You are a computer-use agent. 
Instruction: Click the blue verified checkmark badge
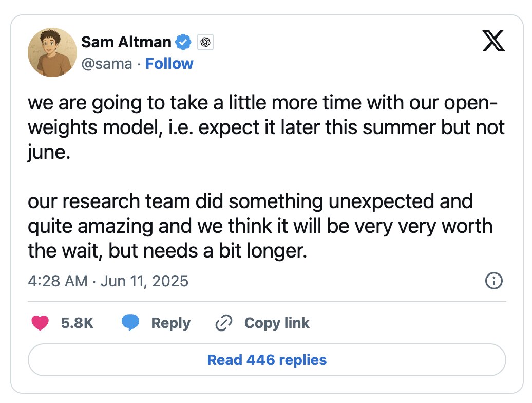(184, 42)
